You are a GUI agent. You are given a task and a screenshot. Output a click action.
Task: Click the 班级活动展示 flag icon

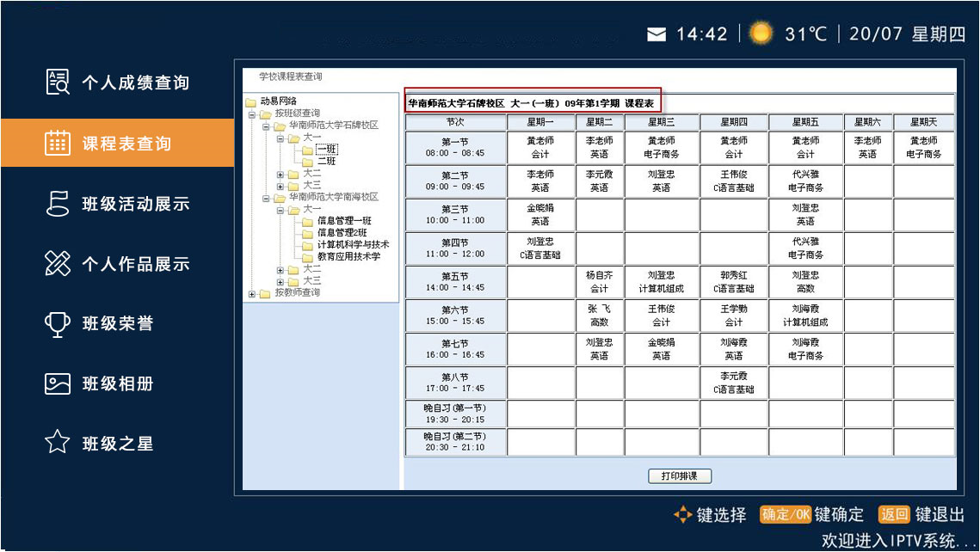(57, 204)
